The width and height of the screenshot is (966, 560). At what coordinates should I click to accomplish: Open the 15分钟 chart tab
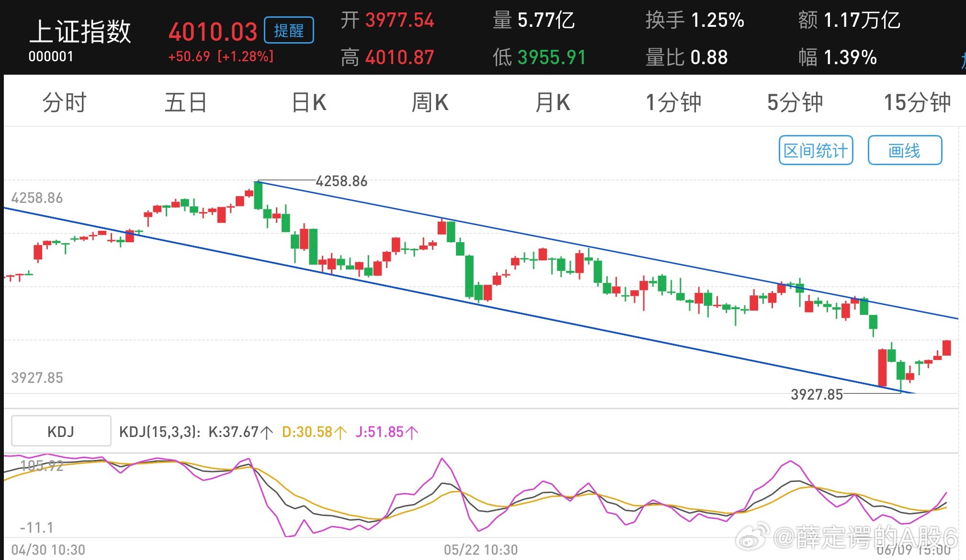coord(917,102)
